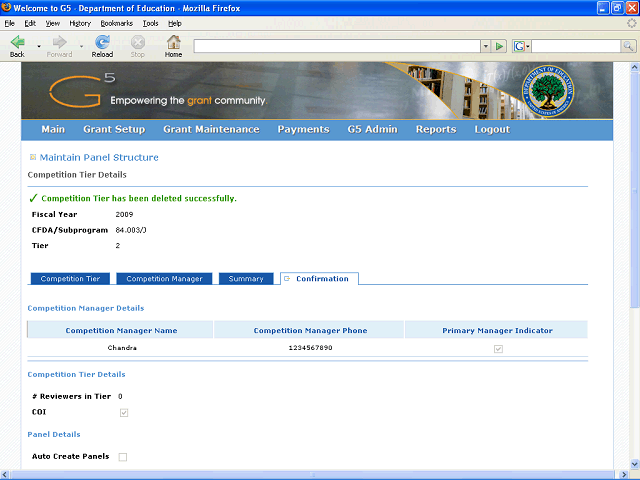Click the Maintain Panel Structure heading icon
640x480 pixels.
click(x=33, y=157)
